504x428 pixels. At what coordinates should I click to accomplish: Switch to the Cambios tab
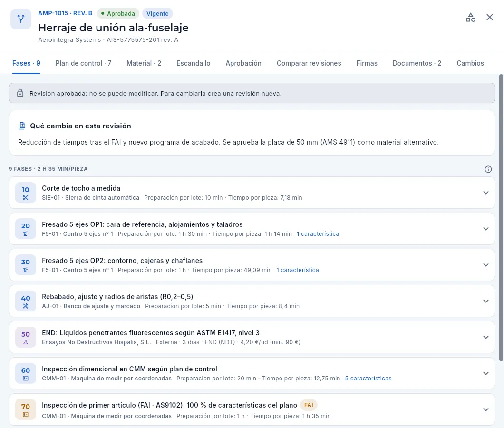point(470,63)
